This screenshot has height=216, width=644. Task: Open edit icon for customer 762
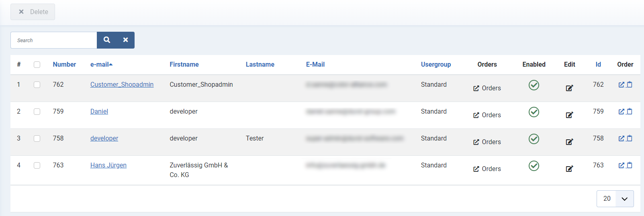(x=569, y=88)
